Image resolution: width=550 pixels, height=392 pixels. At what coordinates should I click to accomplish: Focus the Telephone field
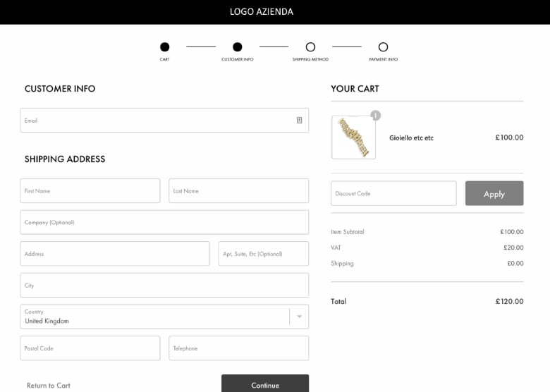(x=239, y=348)
